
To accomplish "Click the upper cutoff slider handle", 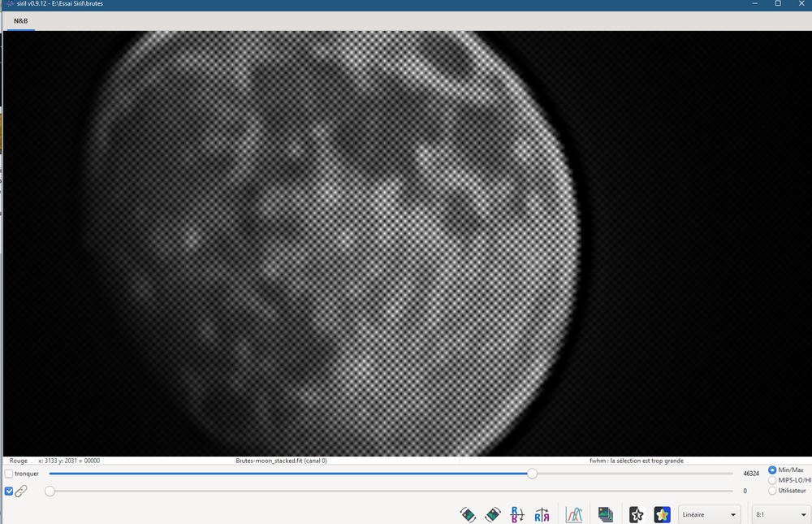I will click(532, 474).
